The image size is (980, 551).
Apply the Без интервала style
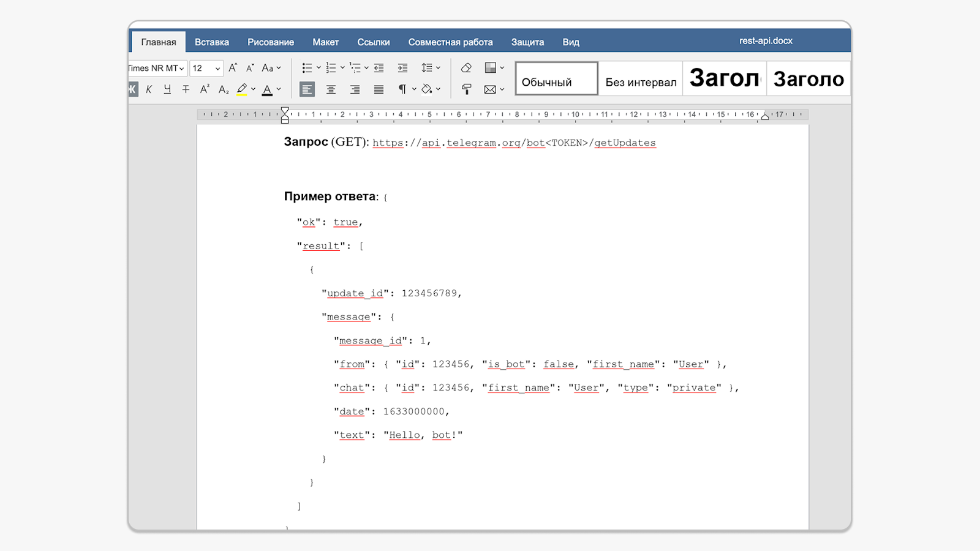641,78
